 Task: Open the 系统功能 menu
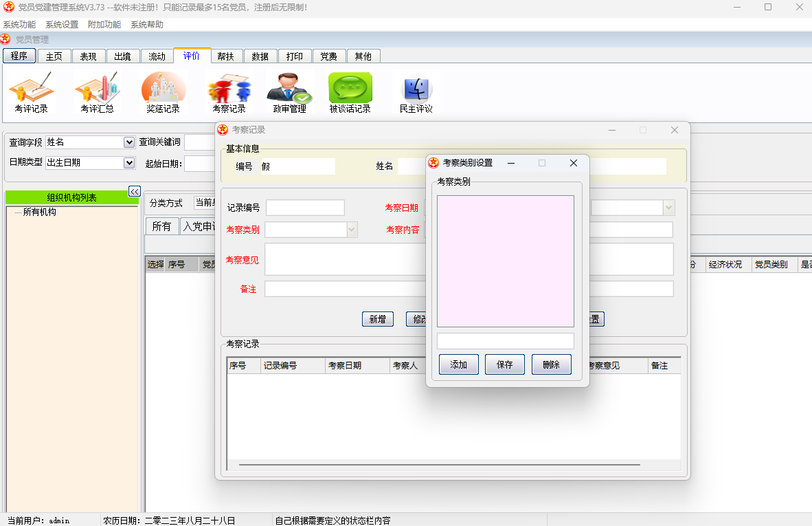click(x=19, y=24)
